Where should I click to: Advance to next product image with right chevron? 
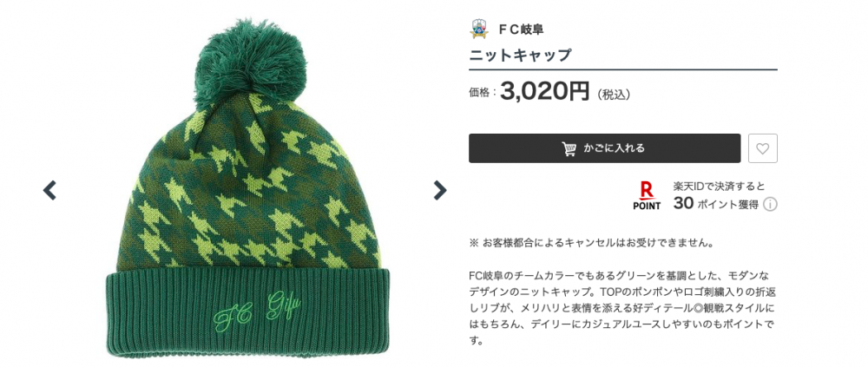tap(439, 190)
